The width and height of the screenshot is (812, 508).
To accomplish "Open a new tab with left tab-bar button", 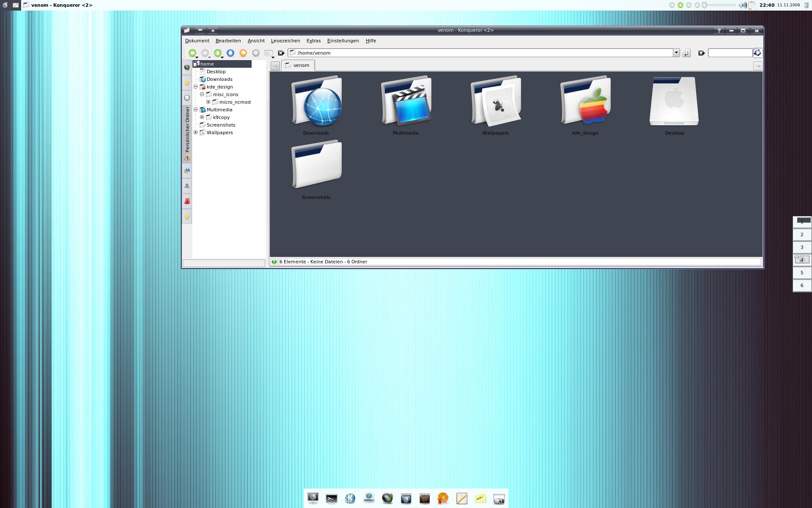I will pyautogui.click(x=275, y=66).
